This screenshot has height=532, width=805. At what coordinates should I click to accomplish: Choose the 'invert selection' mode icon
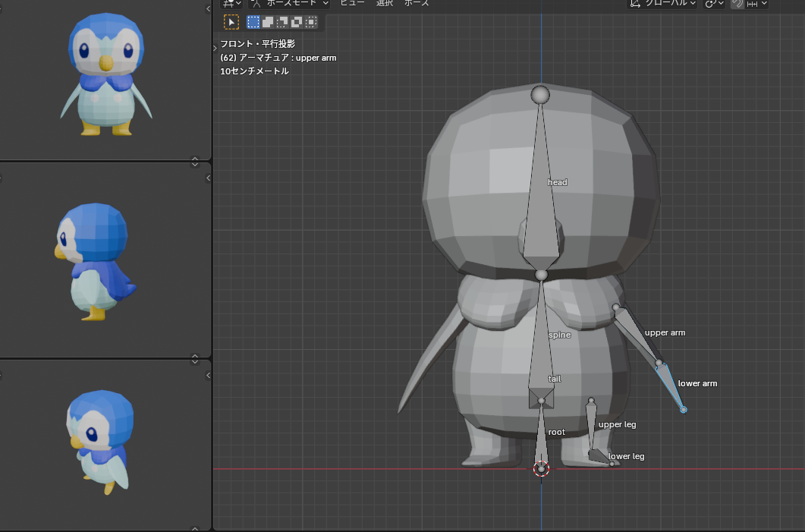[x=297, y=22]
